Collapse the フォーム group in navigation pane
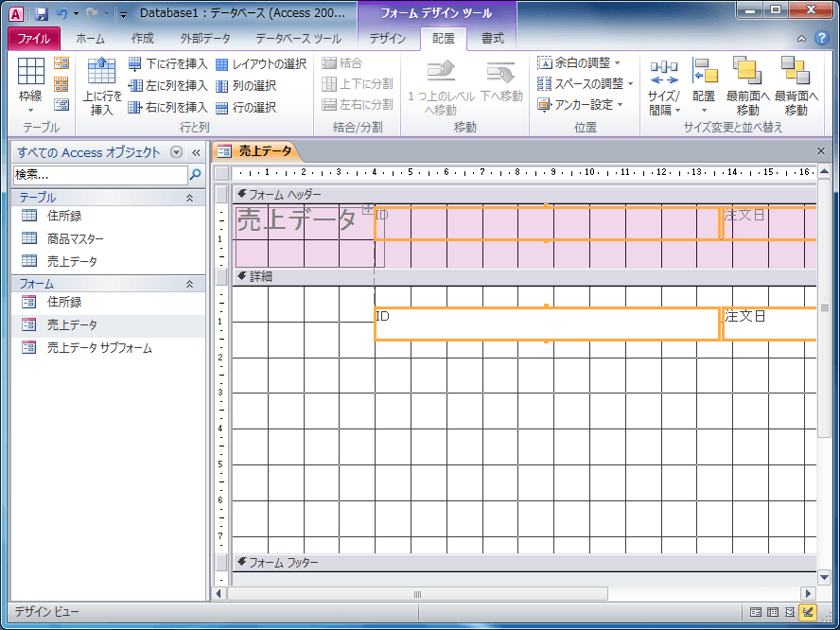The height and width of the screenshot is (630, 840). tap(189, 284)
